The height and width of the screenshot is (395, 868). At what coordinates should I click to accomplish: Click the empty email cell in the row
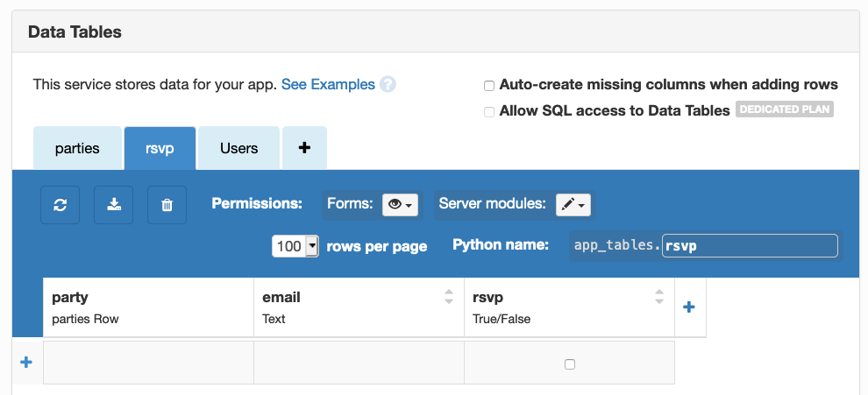[359, 363]
